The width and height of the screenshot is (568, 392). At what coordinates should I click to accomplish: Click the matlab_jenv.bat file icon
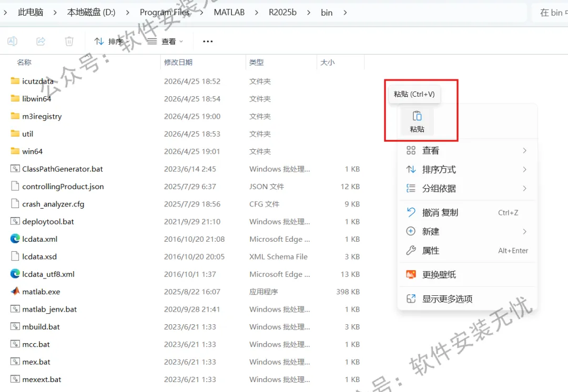tap(15, 309)
